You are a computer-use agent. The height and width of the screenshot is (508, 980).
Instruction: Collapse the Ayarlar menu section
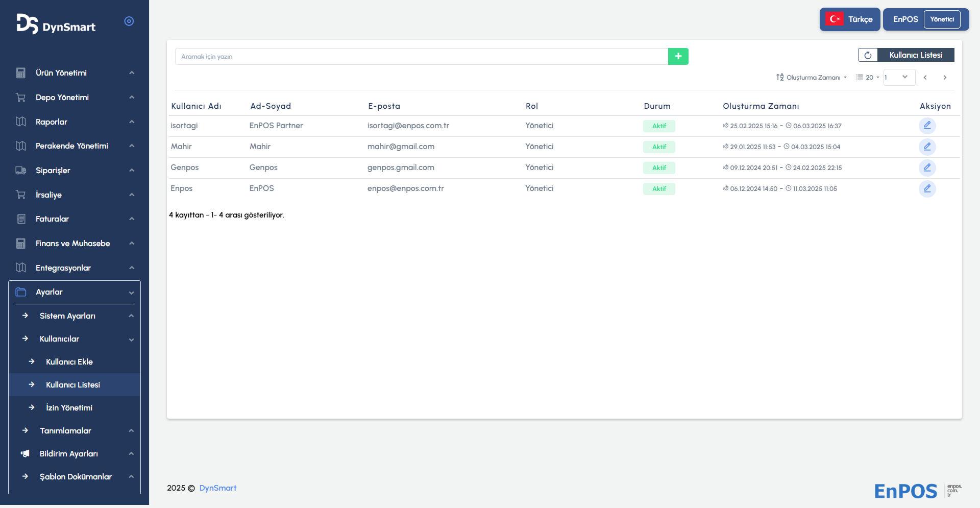(75, 292)
